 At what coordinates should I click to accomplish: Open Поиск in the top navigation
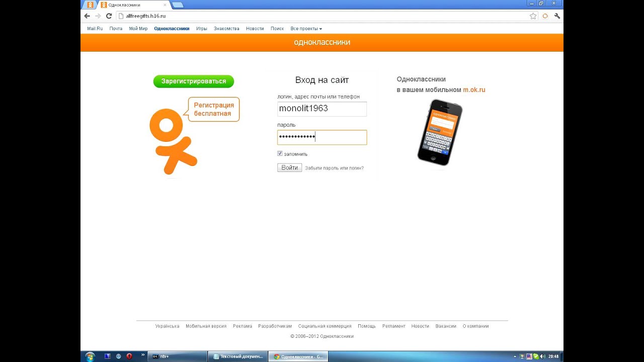point(277,29)
